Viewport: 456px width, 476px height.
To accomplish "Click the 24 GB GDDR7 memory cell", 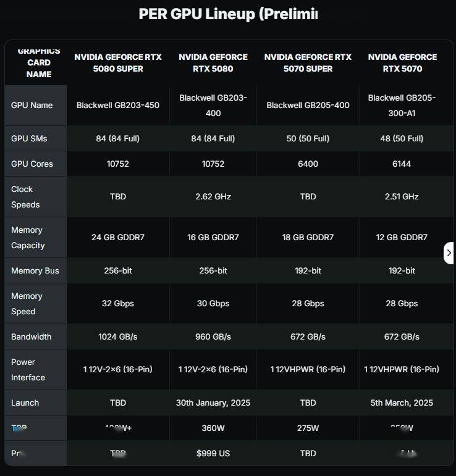I will (x=118, y=237).
